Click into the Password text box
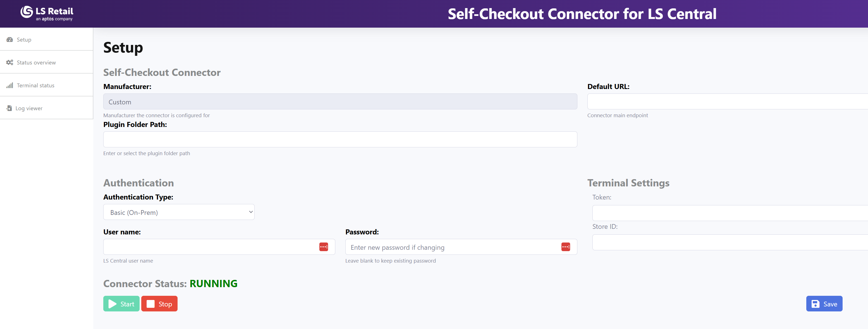Viewport: 868px width, 329px height. 451,247
